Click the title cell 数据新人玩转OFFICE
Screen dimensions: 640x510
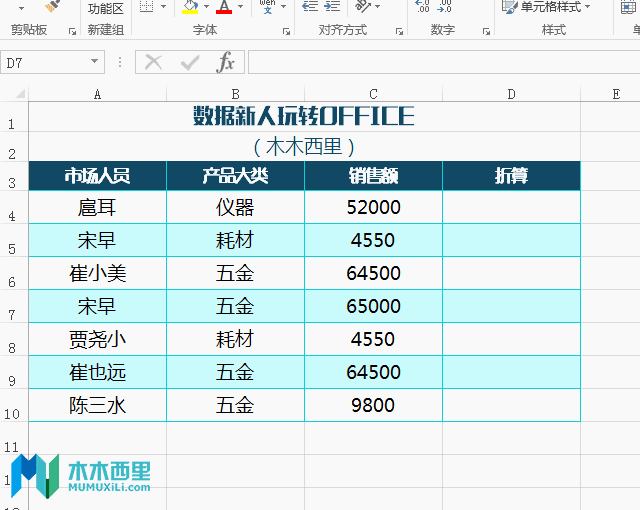pyautogui.click(x=304, y=116)
